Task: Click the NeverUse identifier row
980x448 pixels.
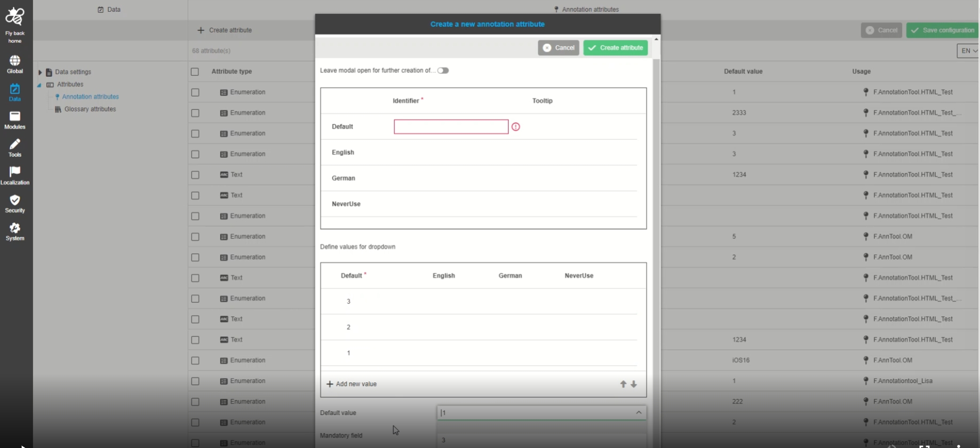Action: coord(479,204)
